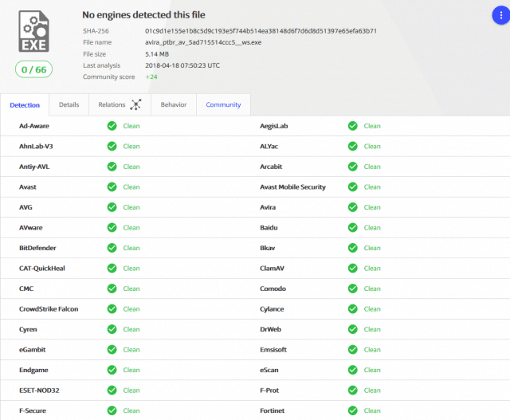
Task: Click the green check icon for Antiy-AVL
Action: pos(112,167)
